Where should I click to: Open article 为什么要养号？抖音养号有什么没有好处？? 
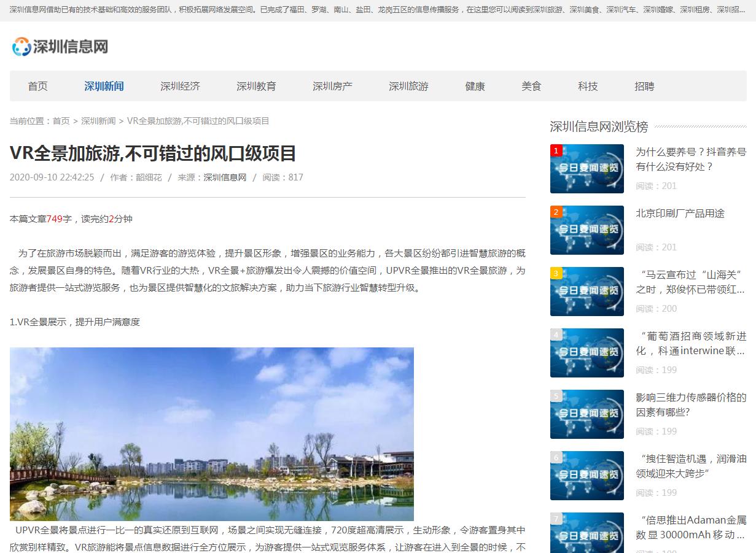point(691,159)
